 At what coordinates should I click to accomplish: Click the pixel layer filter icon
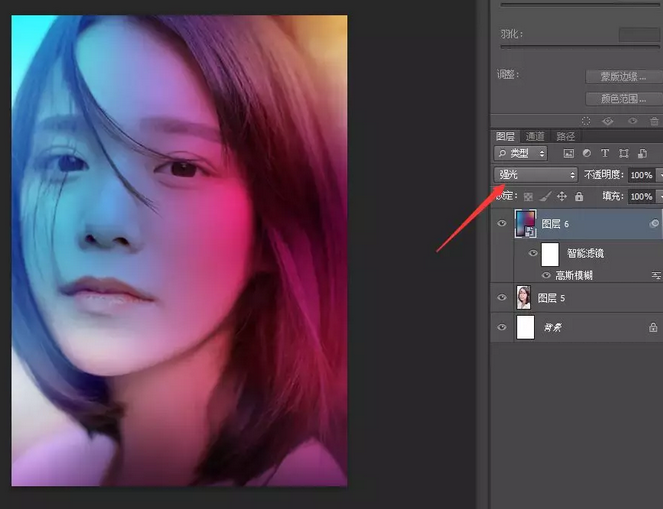pyautogui.click(x=569, y=154)
